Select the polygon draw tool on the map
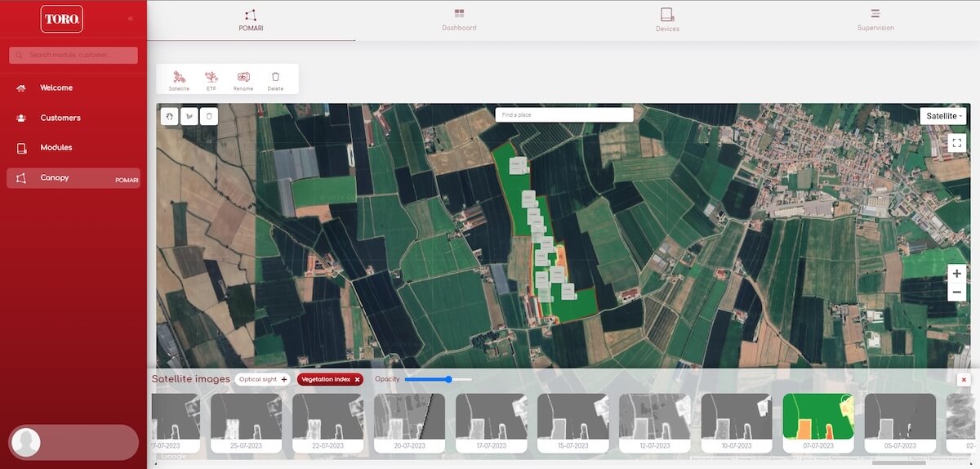The width and height of the screenshot is (980, 469). (x=189, y=116)
